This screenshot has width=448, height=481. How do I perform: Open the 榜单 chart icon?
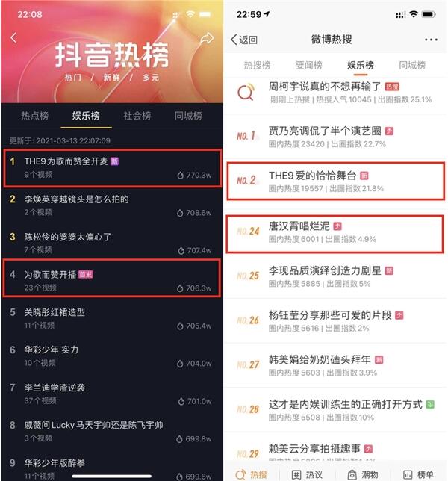[408, 474]
